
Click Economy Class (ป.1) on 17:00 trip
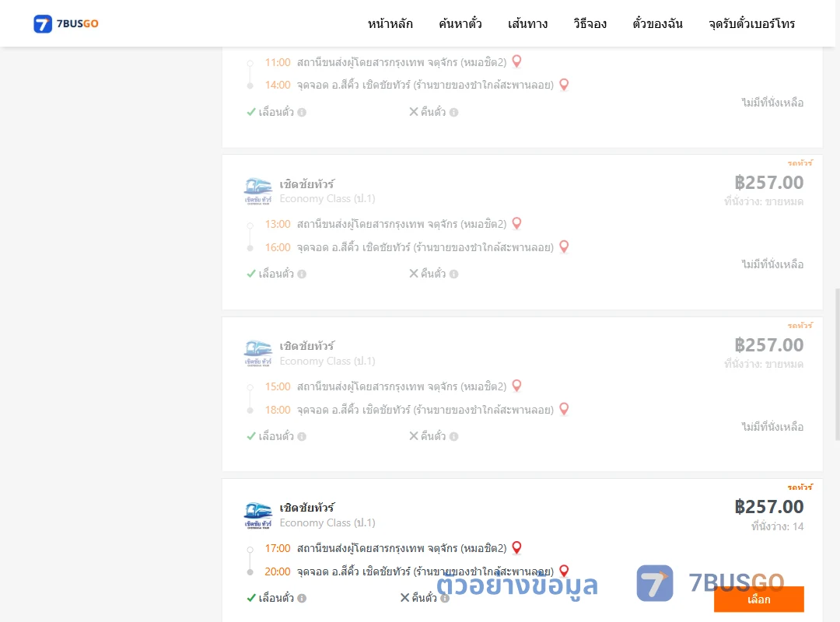pyautogui.click(x=327, y=523)
